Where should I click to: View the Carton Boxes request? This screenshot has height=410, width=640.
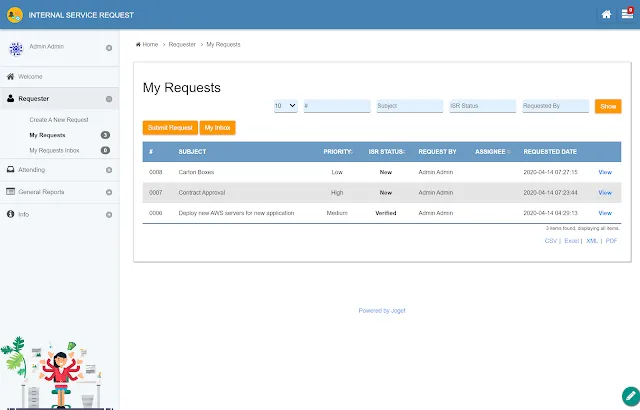click(x=605, y=172)
